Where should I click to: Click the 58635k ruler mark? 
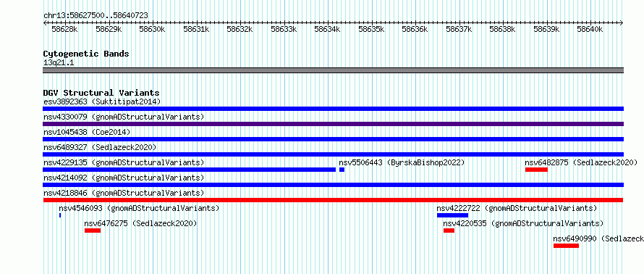pos(371,29)
